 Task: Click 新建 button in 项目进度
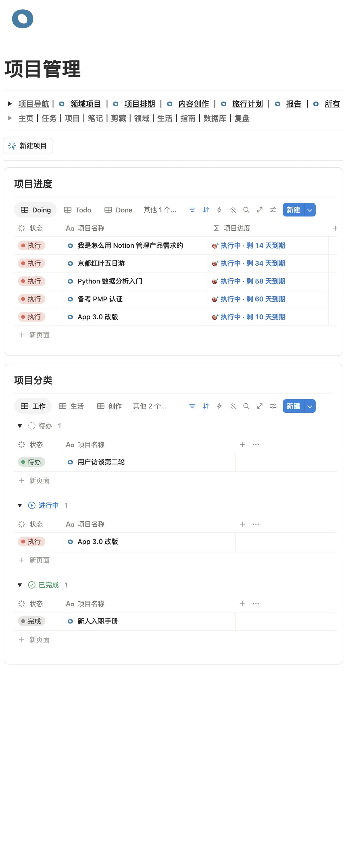coord(293,210)
